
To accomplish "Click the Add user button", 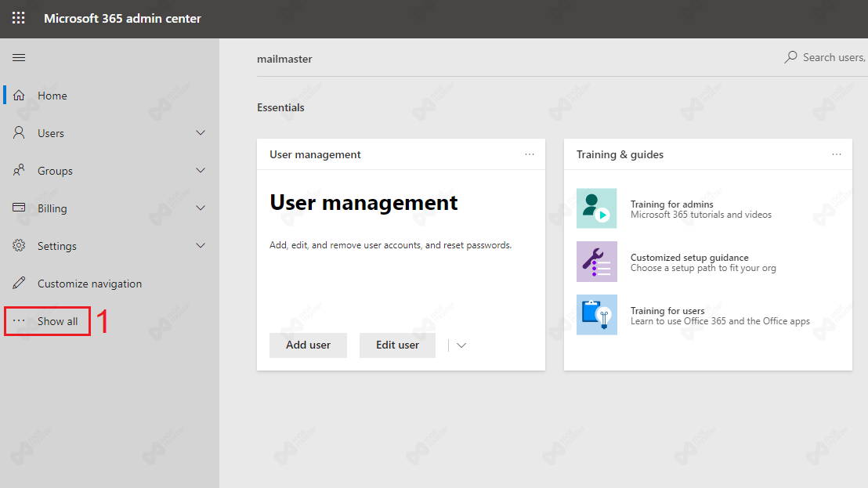I will pyautogui.click(x=308, y=345).
